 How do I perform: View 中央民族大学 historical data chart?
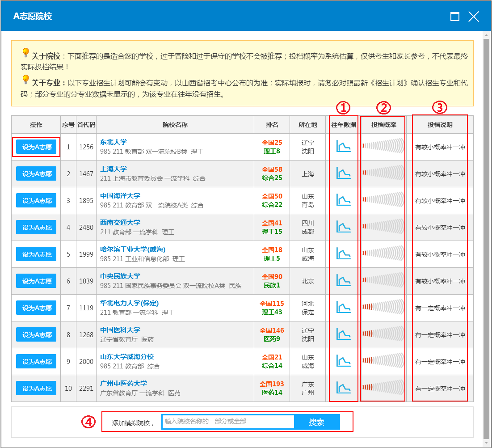coord(343,281)
